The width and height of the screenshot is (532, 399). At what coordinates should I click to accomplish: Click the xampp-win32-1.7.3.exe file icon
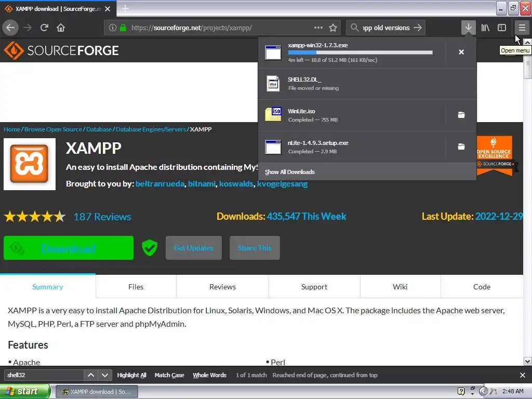coord(273,52)
